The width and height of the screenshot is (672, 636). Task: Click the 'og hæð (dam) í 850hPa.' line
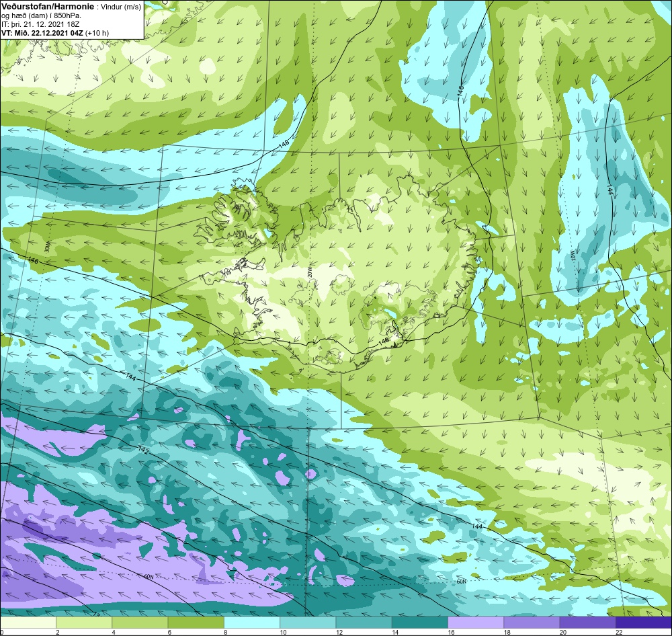click(42, 16)
